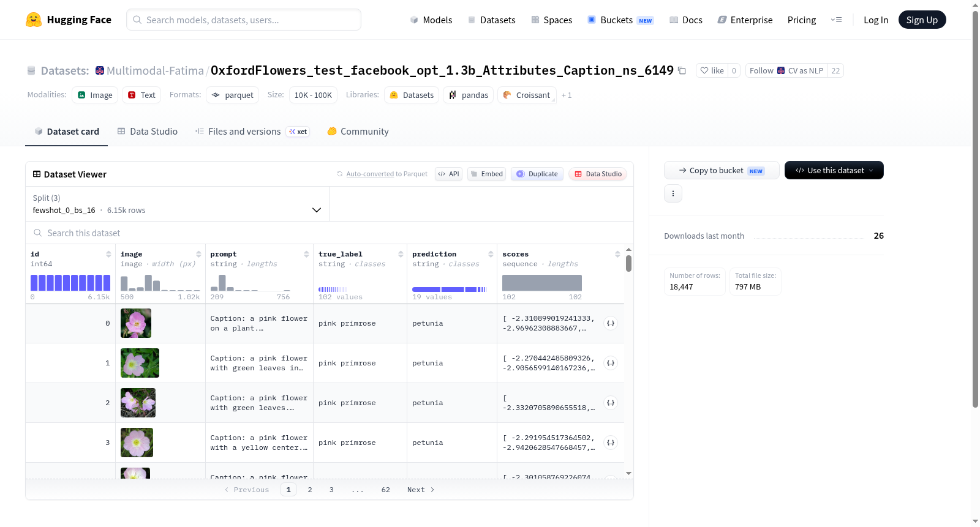Go to page 3 of the dataset

tap(331, 490)
